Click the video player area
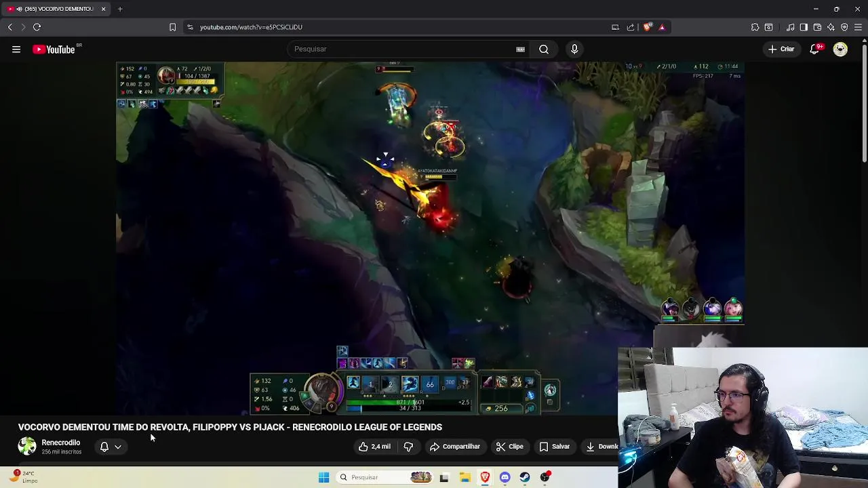868x488 pixels. click(430, 237)
